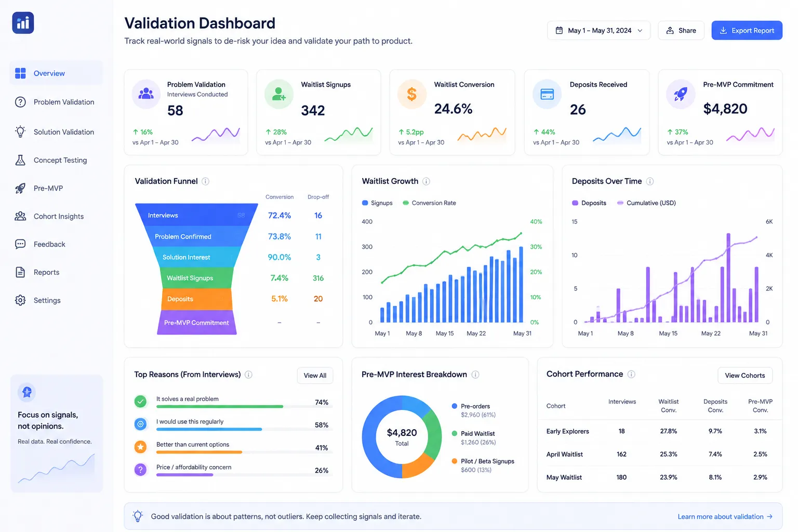Open Solution Validation section
Screen dimensions: 798x532
coord(56,132)
